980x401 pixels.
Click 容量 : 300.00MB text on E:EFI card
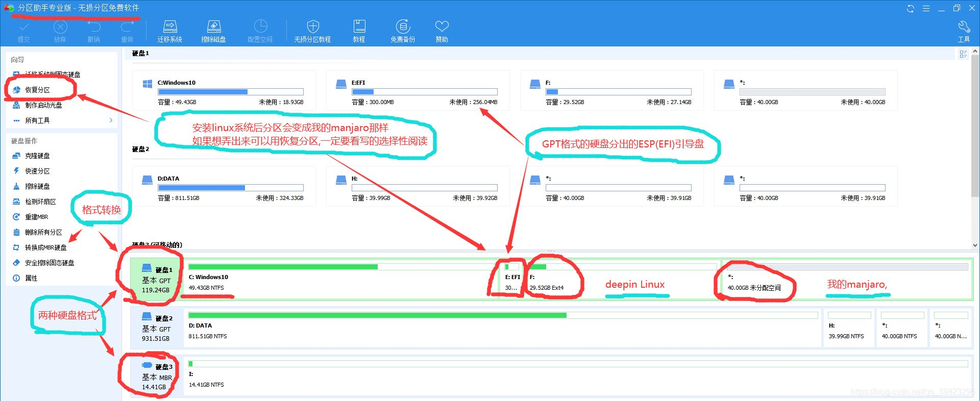pyautogui.click(x=373, y=102)
